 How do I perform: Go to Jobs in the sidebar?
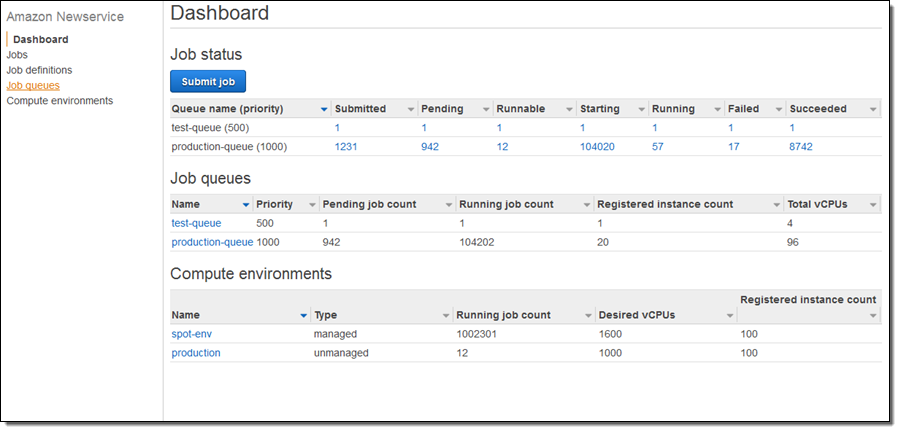[17, 55]
